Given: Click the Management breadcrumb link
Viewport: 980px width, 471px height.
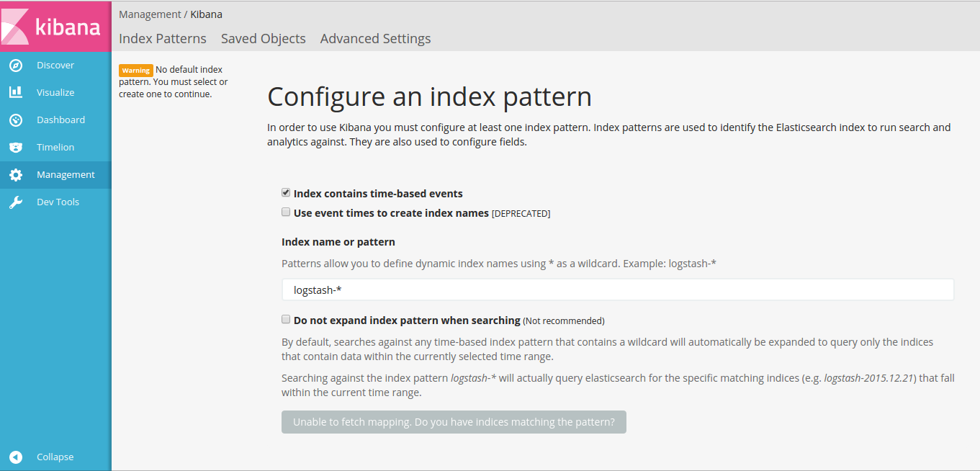Looking at the screenshot, I should 150,14.
